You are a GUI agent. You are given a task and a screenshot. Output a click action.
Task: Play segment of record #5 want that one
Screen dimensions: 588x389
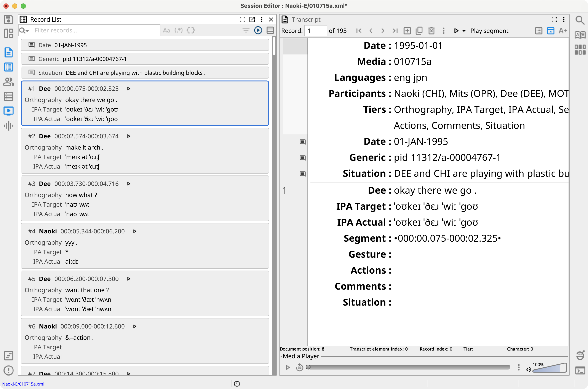pos(128,279)
